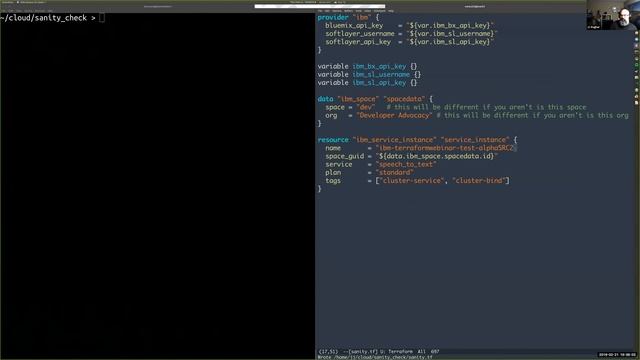
Task: Select the "${var.ibm_sl_api_key}" string value
Action: [450, 42]
